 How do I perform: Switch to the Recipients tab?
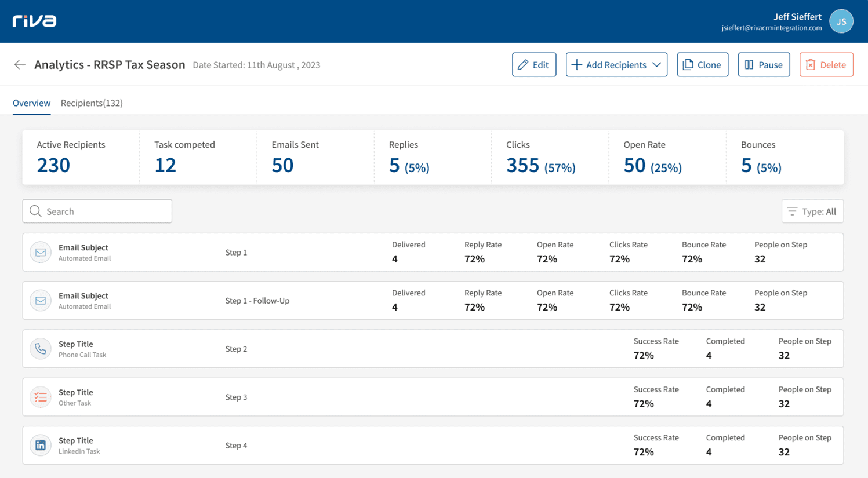click(x=92, y=103)
